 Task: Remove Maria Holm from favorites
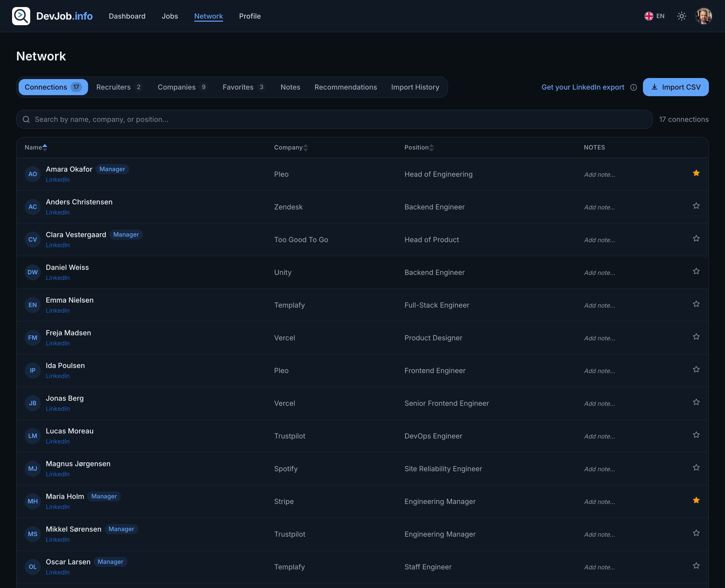pos(696,500)
